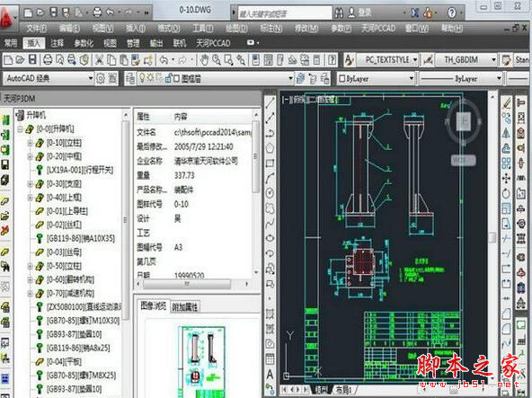Open the Help question mark in standard toolbar

tap(332, 60)
